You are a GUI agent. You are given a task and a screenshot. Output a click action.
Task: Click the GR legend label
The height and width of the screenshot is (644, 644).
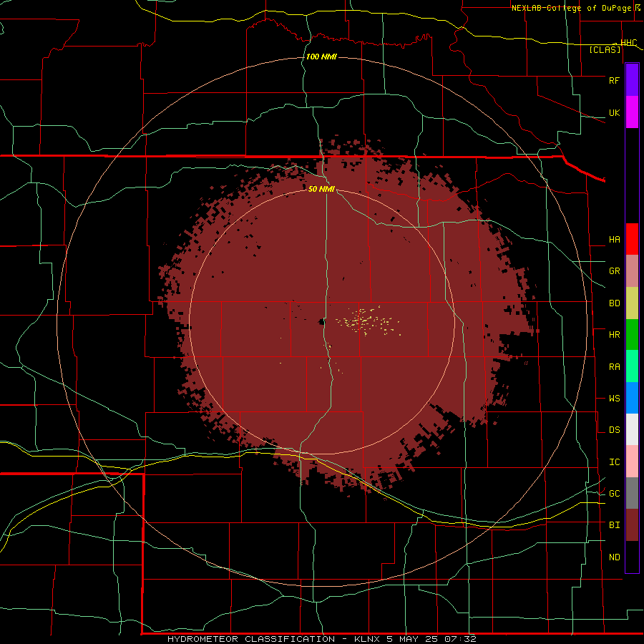(614, 270)
